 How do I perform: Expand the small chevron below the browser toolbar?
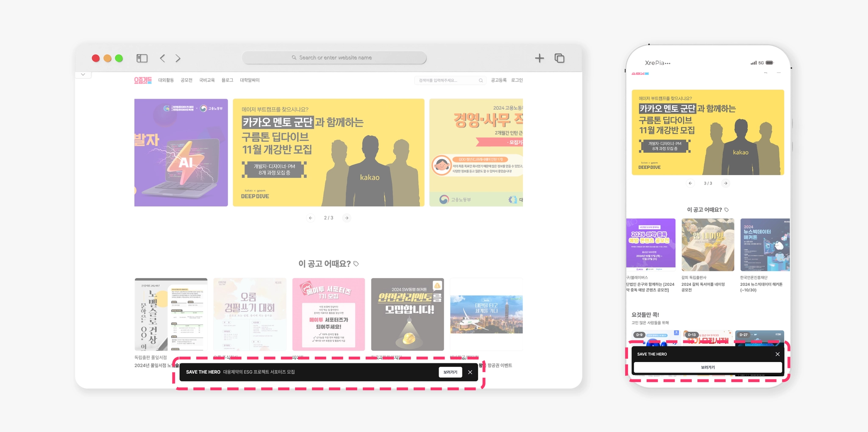[83, 75]
